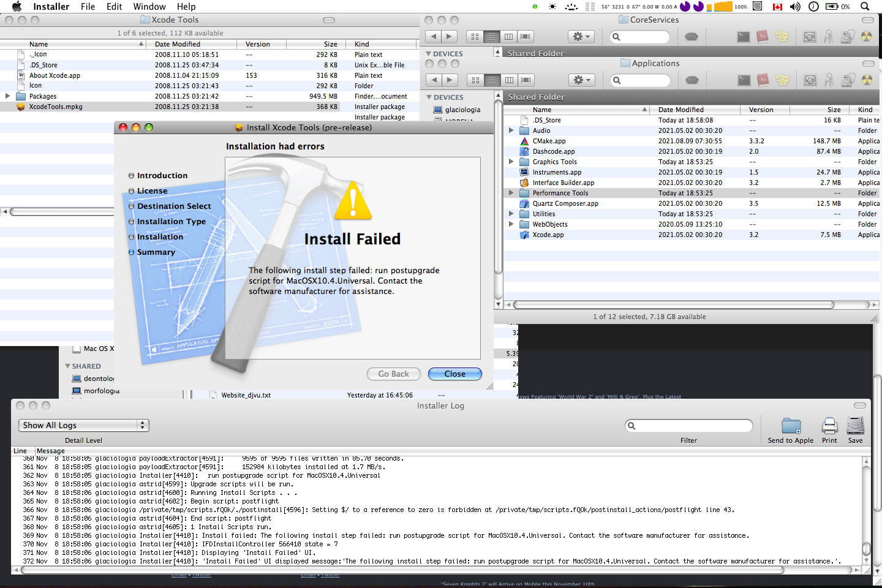The width and height of the screenshot is (882, 588).
Task: Open the File menu
Action: pos(88,7)
